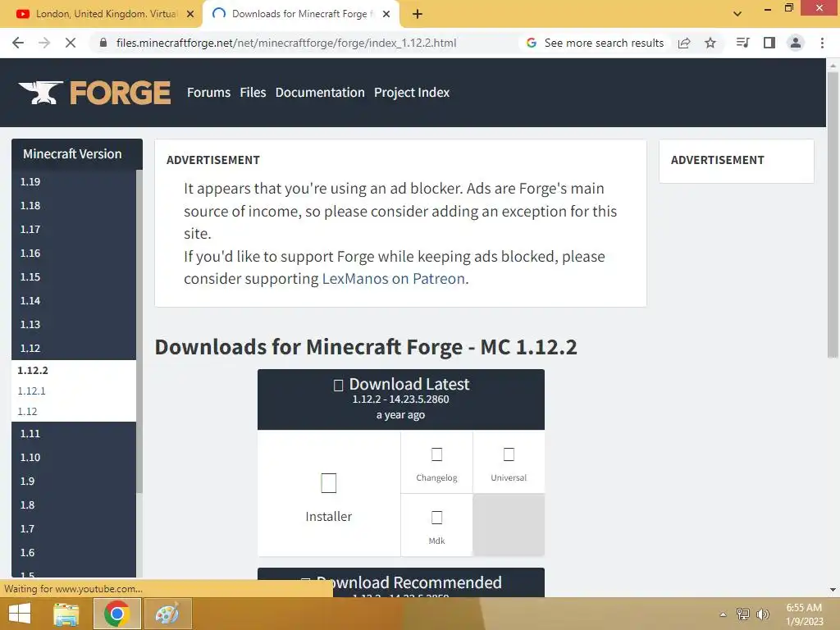Click the page scroll down arrow
Image resolution: width=840 pixels, height=630 pixels.
click(x=833, y=590)
